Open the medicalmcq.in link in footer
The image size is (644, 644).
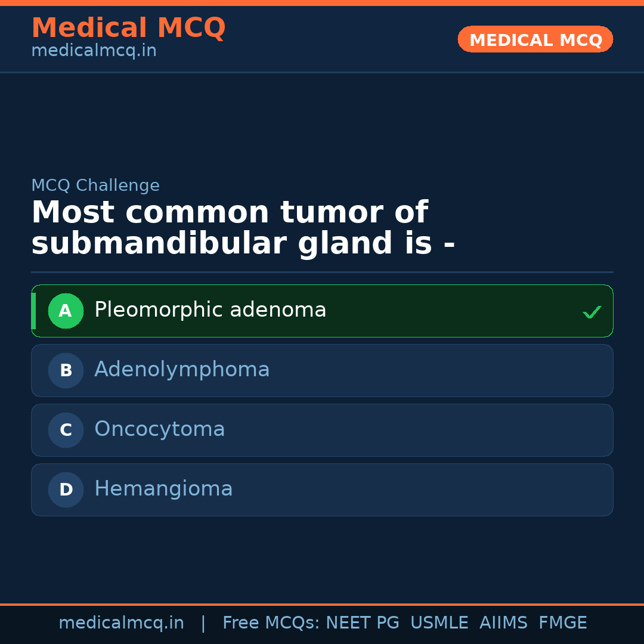[x=121, y=623]
